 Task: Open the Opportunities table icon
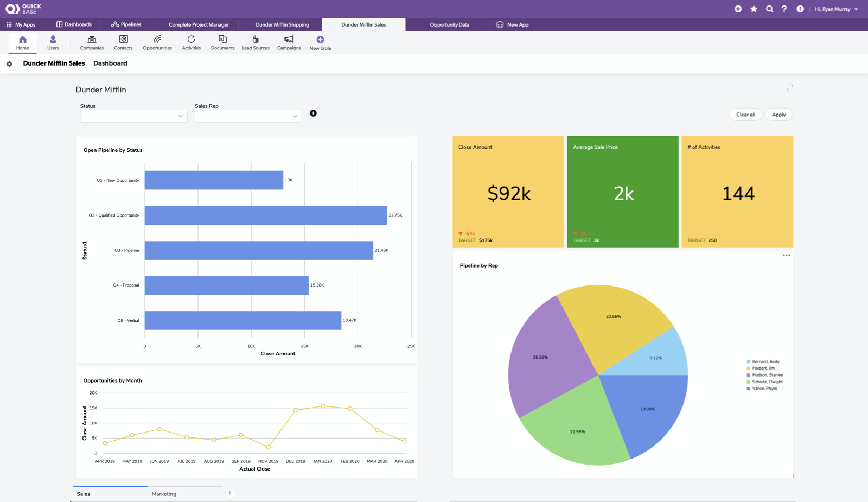(157, 40)
